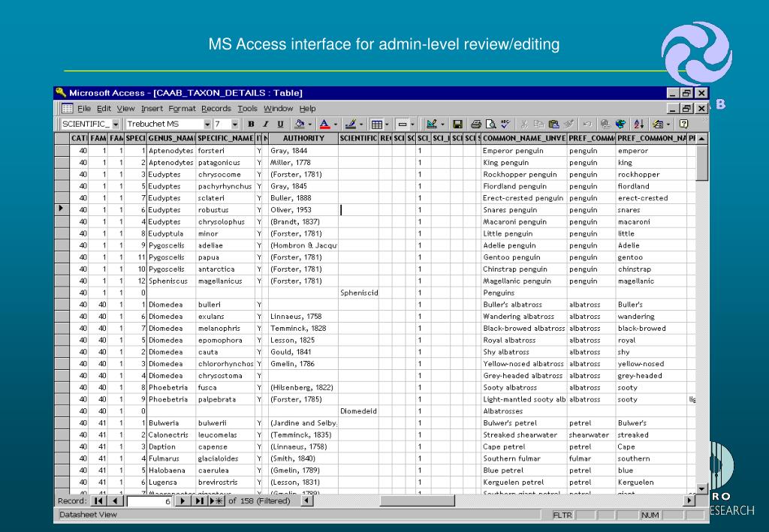This screenshot has width=769, height=532.
Task: Click the Undo arrow icon
Action: point(587,124)
